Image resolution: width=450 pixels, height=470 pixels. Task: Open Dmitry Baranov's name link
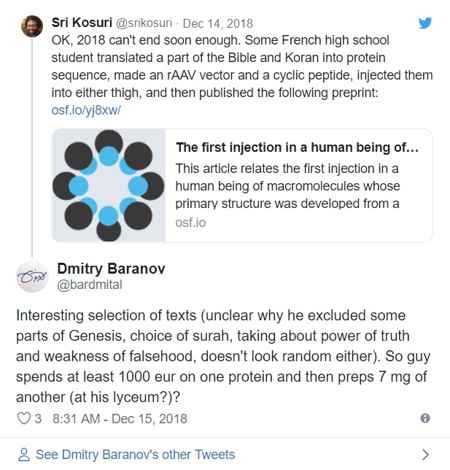pyautogui.click(x=111, y=269)
